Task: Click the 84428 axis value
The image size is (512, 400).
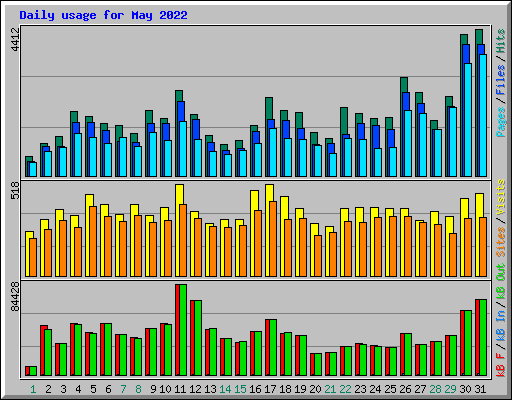Action: point(15,297)
